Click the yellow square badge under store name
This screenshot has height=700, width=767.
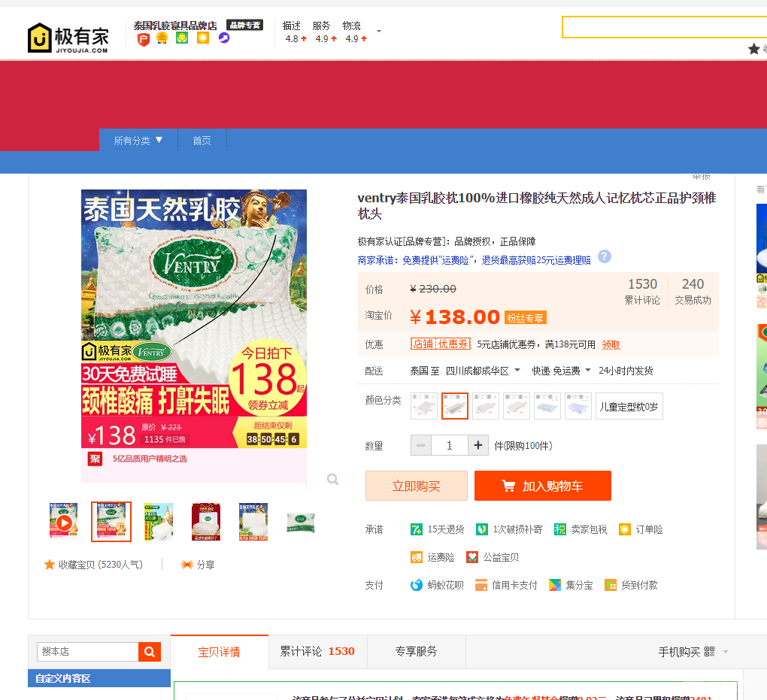(x=203, y=38)
